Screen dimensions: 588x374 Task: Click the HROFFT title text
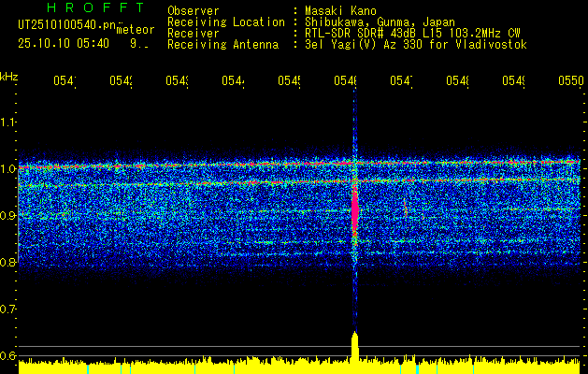coord(95,7)
